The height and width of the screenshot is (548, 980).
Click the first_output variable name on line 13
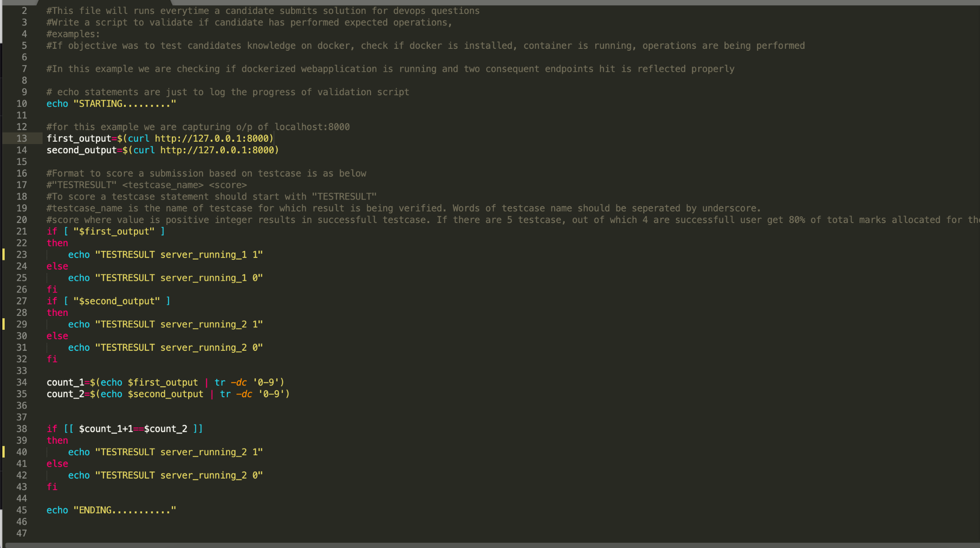79,138
